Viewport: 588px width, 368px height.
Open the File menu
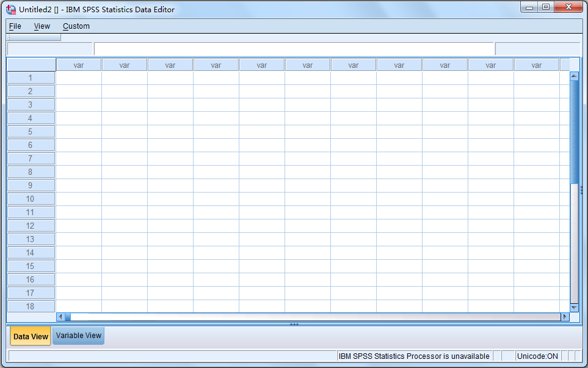[x=14, y=26]
